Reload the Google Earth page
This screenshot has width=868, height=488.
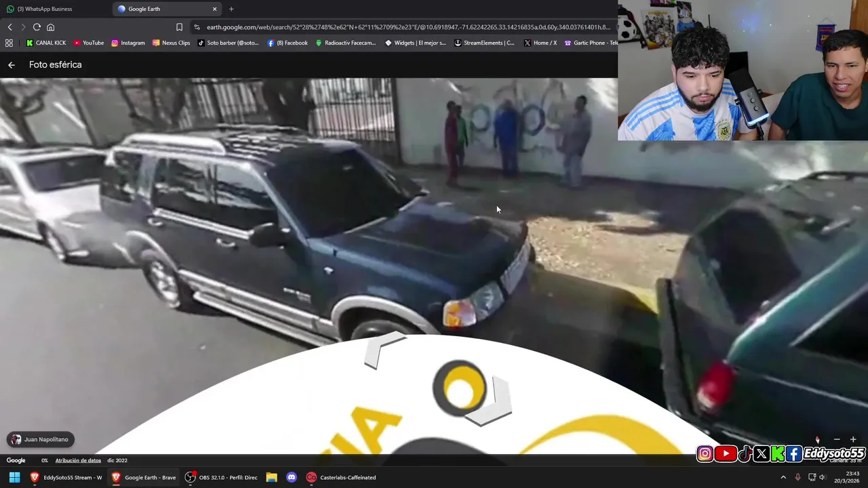pos(37,27)
